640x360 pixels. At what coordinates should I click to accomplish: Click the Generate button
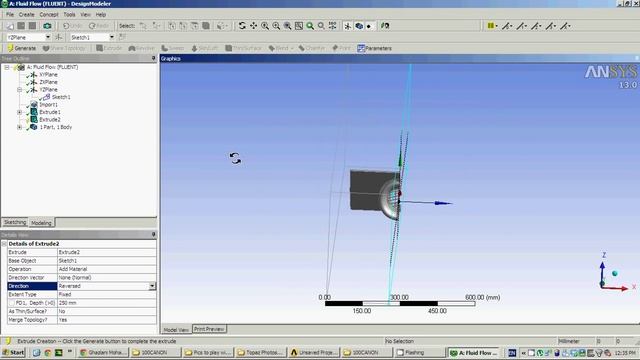coord(22,48)
